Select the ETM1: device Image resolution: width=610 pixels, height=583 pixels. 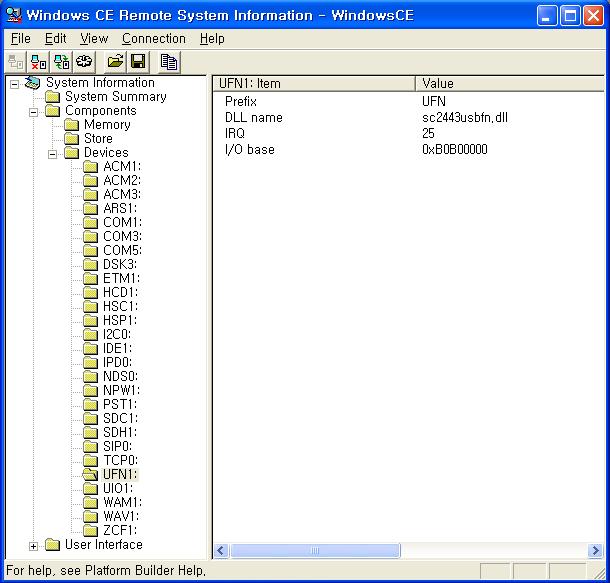tap(121, 278)
